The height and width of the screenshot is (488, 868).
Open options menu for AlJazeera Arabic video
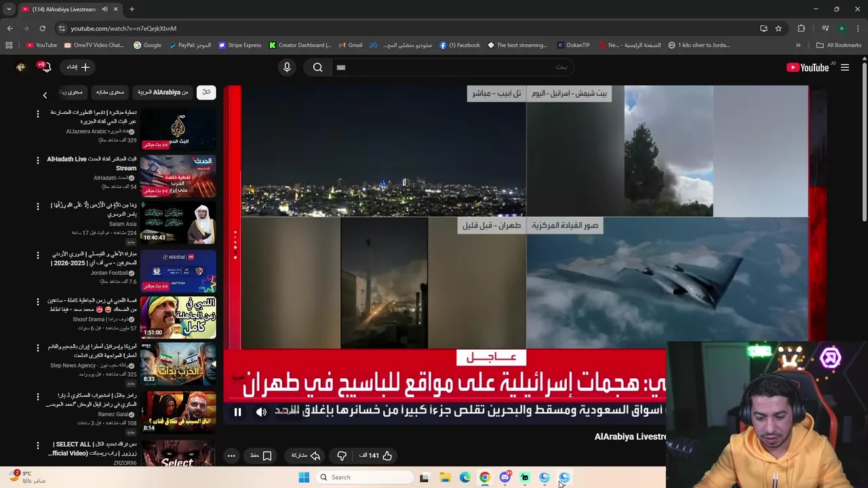click(38, 113)
